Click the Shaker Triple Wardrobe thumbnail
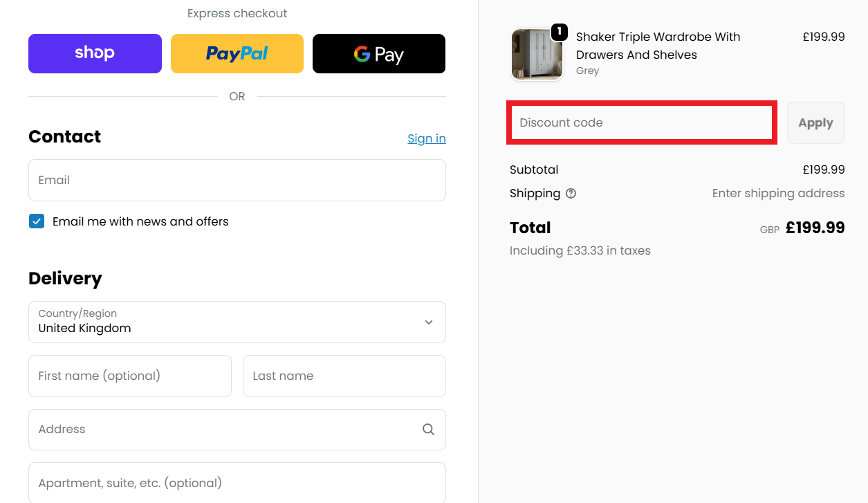This screenshot has height=503, width=868. 536,55
